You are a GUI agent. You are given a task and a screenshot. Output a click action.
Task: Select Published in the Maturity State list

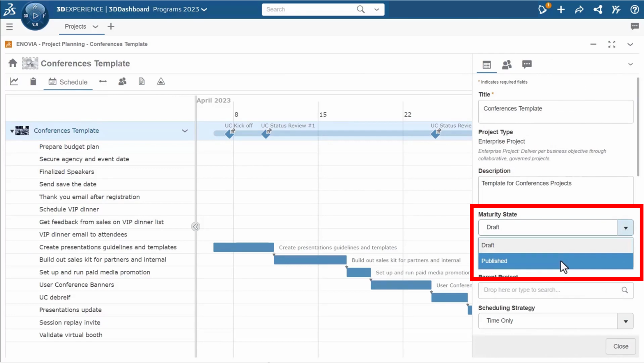(535, 261)
